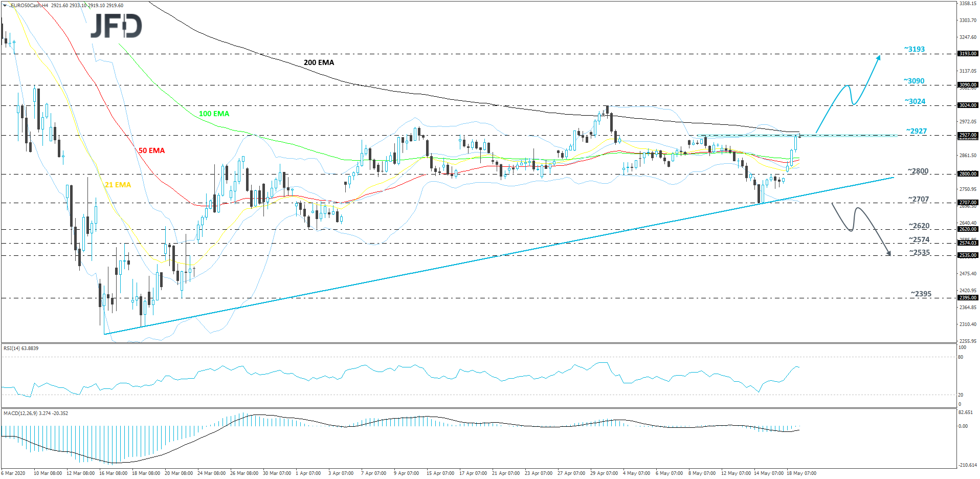Click the RSI scale value 80

pos(961,357)
